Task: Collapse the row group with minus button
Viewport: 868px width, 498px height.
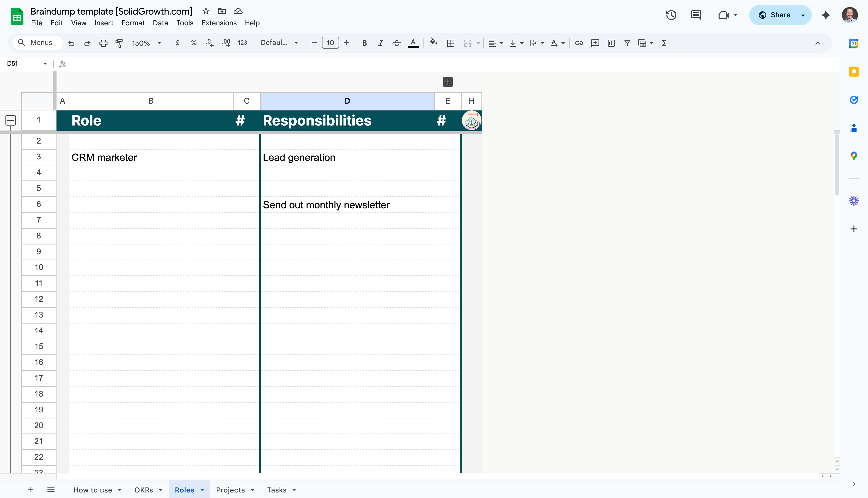Action: 11,120
